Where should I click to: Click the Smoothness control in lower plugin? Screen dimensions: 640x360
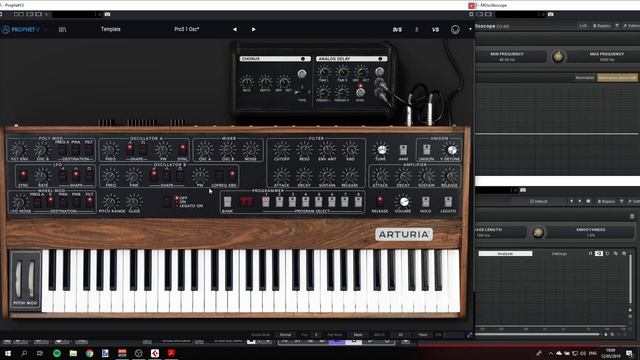[x=591, y=232]
